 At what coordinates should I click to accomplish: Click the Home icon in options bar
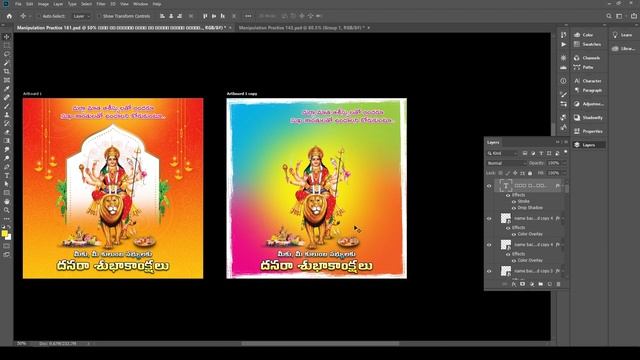click(x=9, y=16)
